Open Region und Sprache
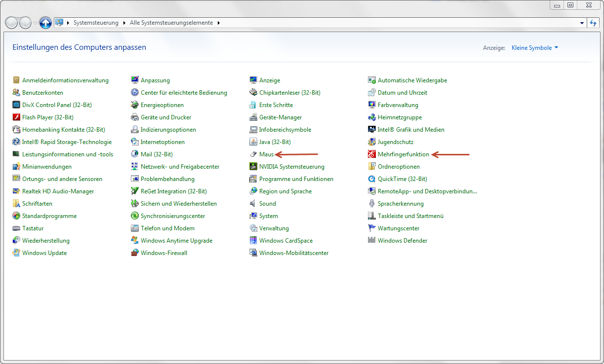Viewport: 604px width, 364px height. coord(285,191)
